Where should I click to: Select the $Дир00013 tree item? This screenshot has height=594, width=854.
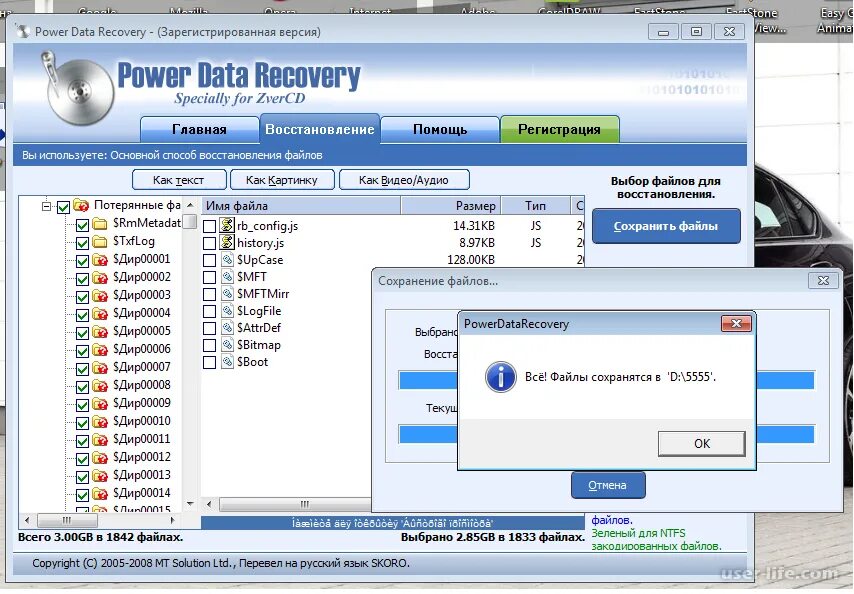pyautogui.click(x=142, y=475)
